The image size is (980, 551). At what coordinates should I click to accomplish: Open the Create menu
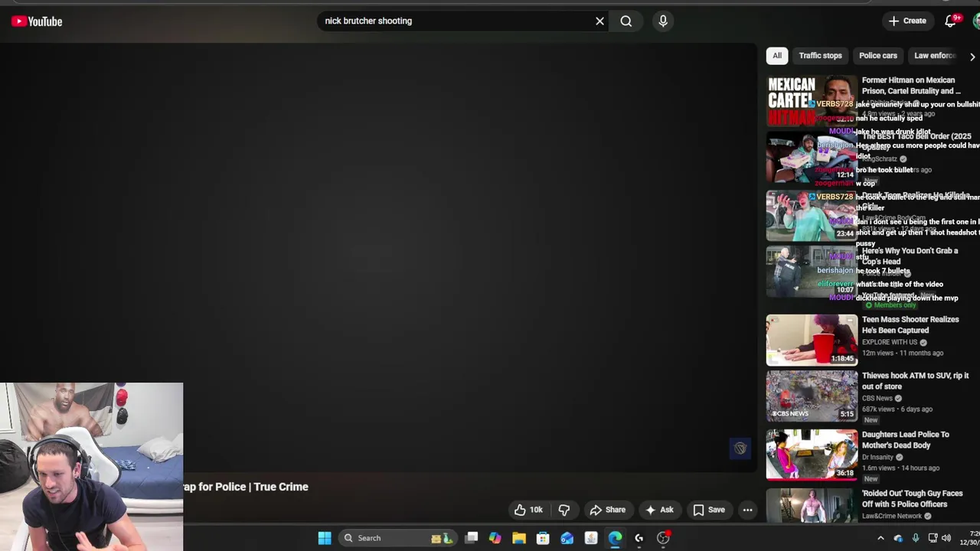907,21
